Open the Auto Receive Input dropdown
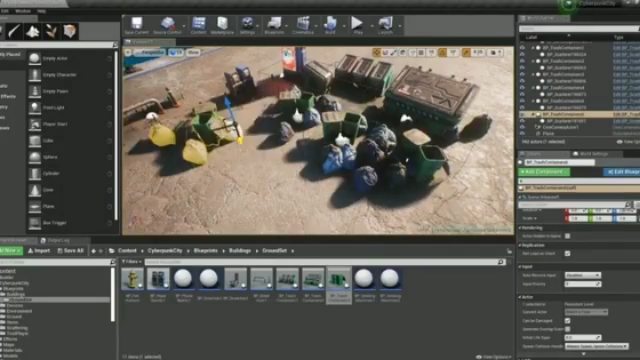The height and width of the screenshot is (360, 640). 583,275
